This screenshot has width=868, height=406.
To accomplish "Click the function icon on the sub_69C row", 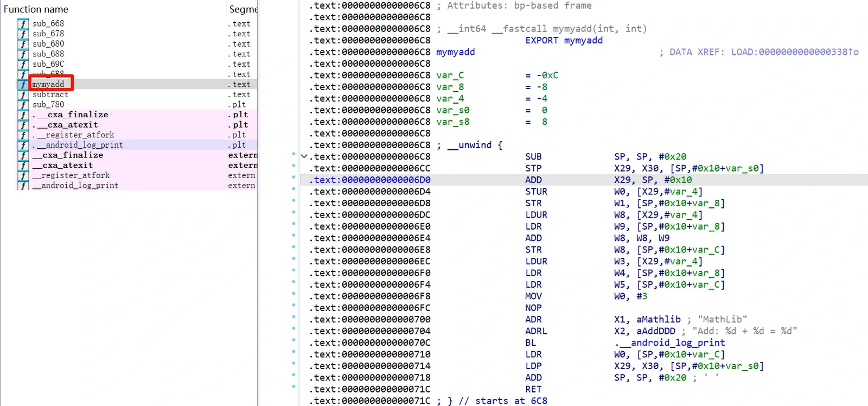I will [x=23, y=64].
